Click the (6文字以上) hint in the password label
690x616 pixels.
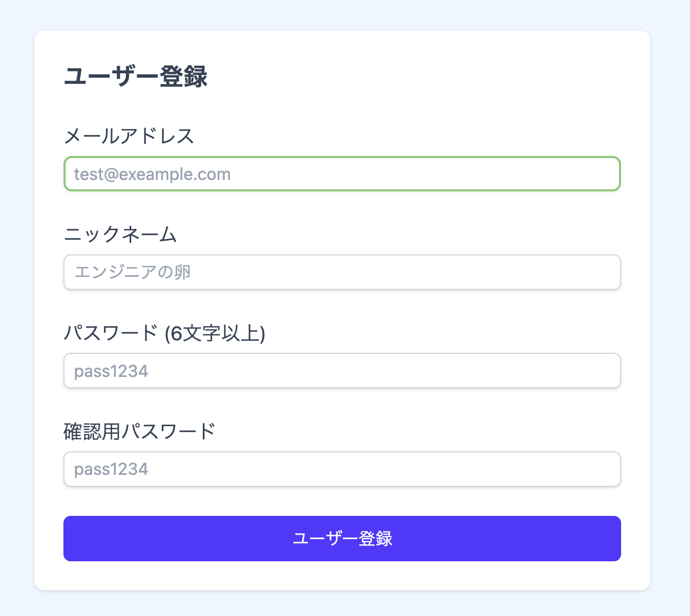tap(215, 333)
